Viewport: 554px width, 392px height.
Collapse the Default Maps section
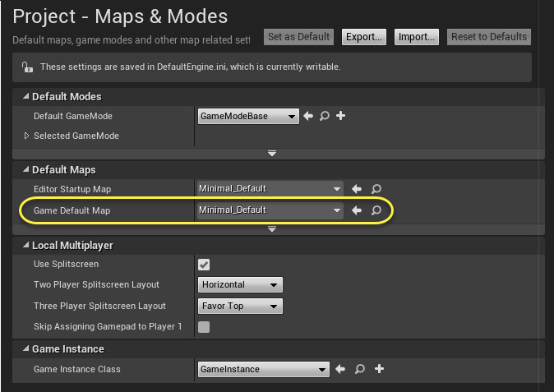pos(25,169)
